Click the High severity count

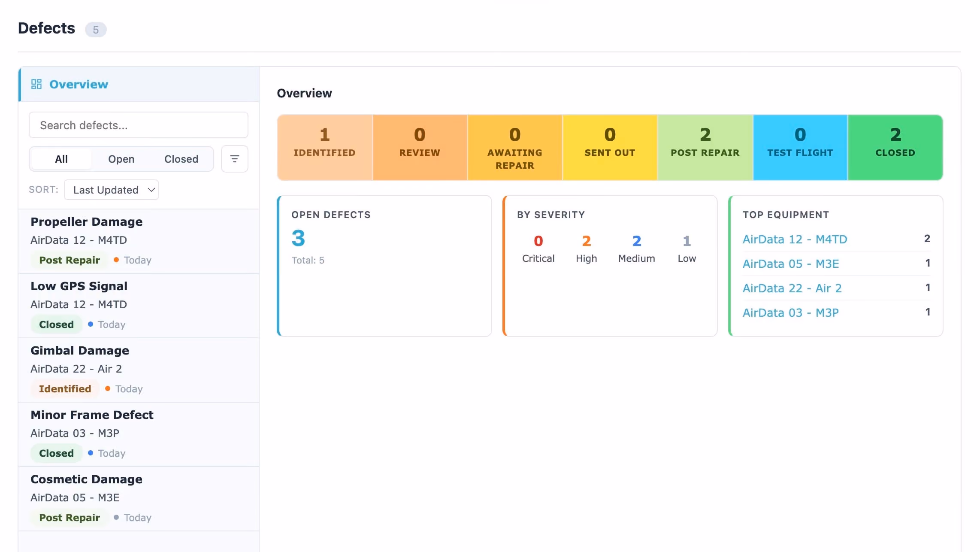coord(586,241)
